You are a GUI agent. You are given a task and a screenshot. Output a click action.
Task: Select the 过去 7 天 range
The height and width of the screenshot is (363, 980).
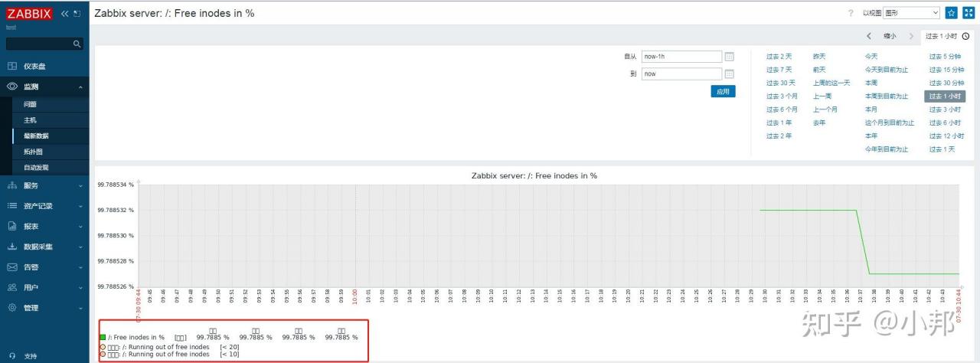(x=779, y=70)
